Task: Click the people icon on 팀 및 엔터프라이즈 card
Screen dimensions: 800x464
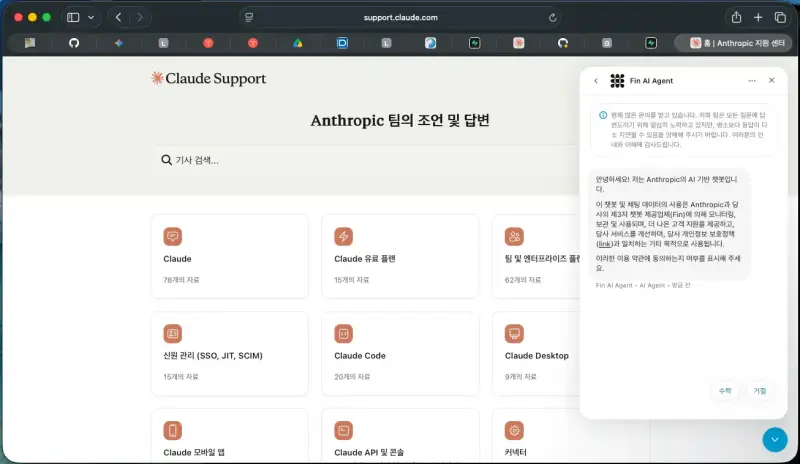Action: (x=514, y=236)
